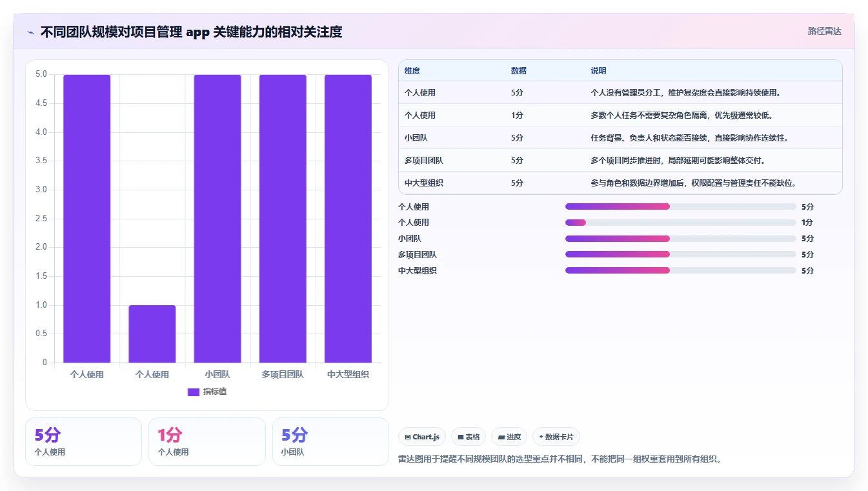Click the 进度 chip
This screenshot has width=868, height=491.
509,437
